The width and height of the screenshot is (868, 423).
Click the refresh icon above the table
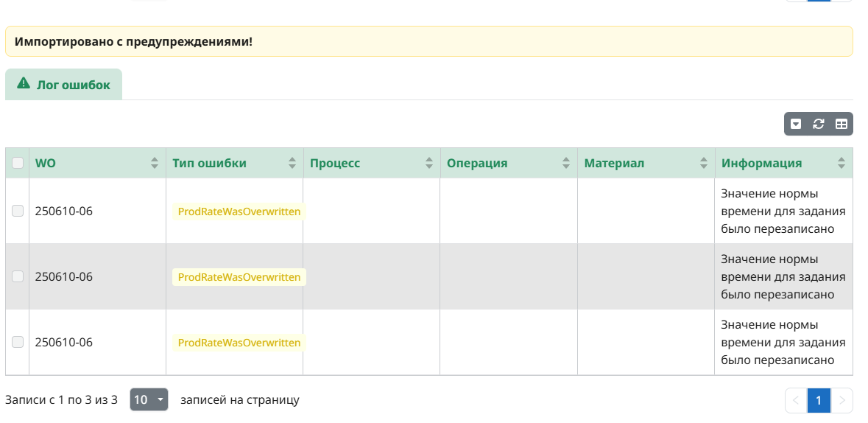[818, 125]
